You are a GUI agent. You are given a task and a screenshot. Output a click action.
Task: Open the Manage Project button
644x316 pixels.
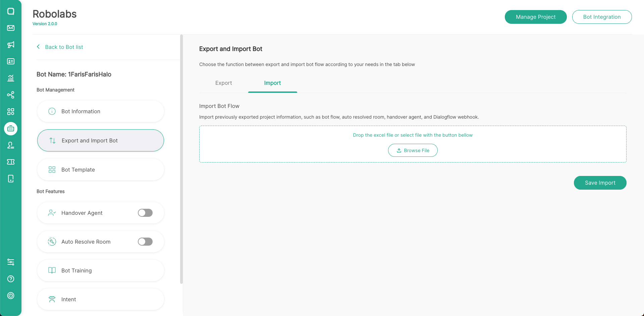coord(536,17)
